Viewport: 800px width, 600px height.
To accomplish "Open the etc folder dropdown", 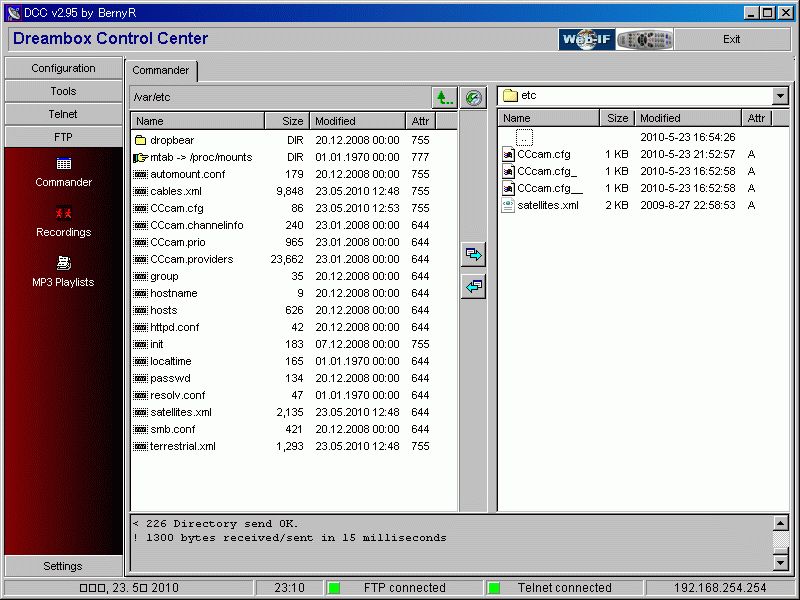I will 781,95.
